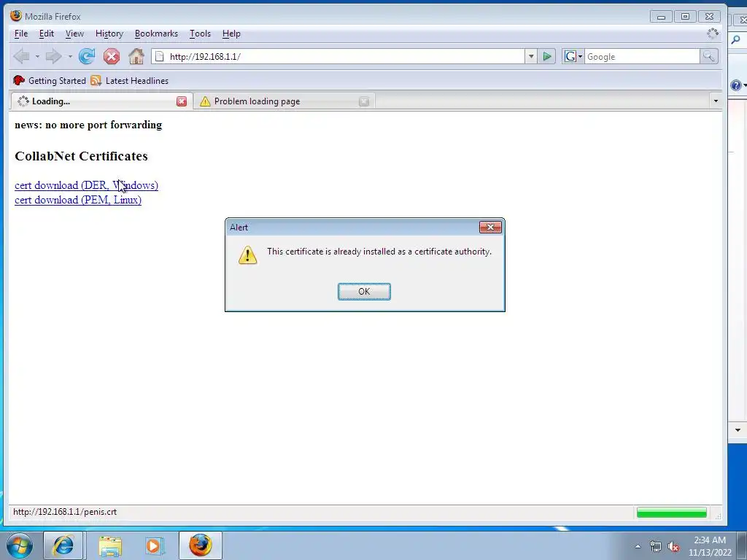Click cert download (DER, Windows) link
Image resolution: width=747 pixels, height=560 pixels.
86,185
